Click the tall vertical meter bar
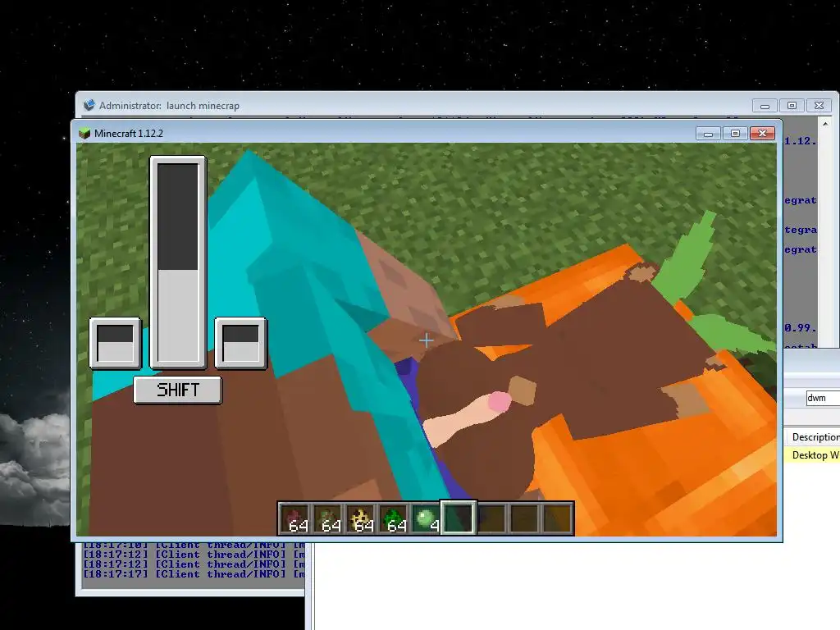This screenshot has width=840, height=630. [x=178, y=262]
